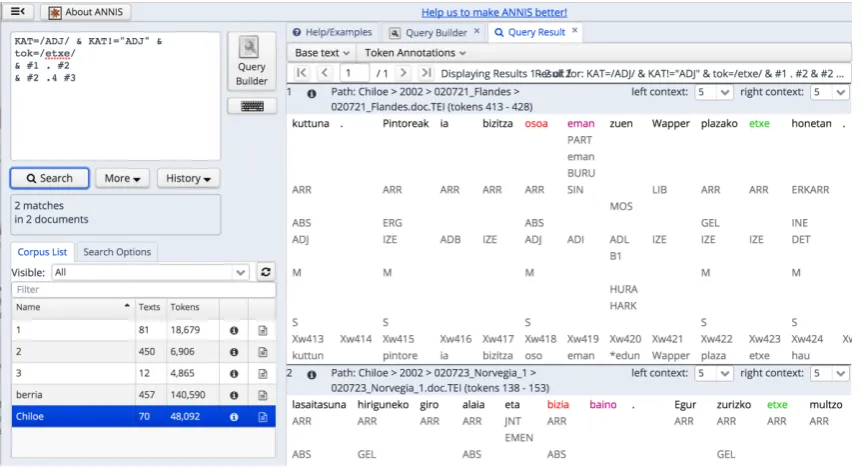Viewport: 861px width, 472px height.
Task: Click the token zurizko in result 2
Action: click(734, 404)
